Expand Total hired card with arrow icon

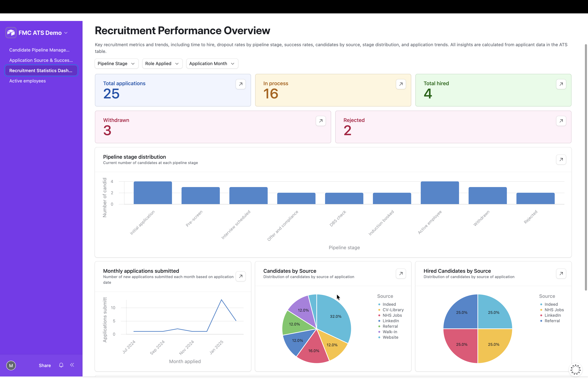click(561, 84)
